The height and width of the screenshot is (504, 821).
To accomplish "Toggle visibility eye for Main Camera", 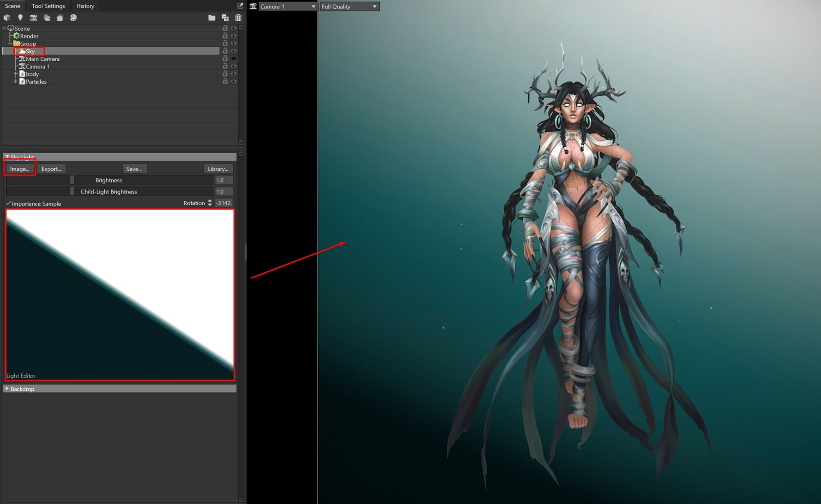I will pyautogui.click(x=234, y=59).
